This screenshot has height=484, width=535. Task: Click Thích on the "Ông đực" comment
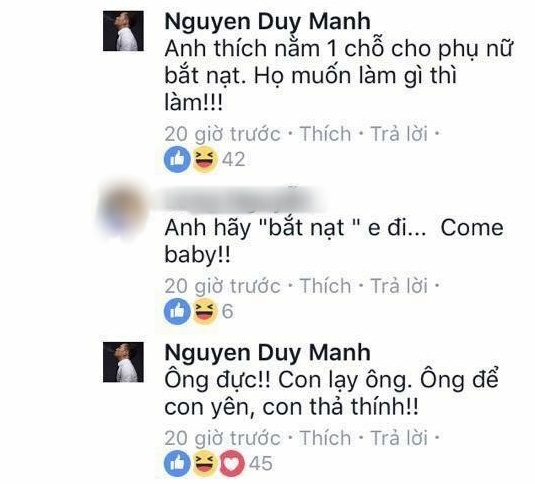click(326, 438)
